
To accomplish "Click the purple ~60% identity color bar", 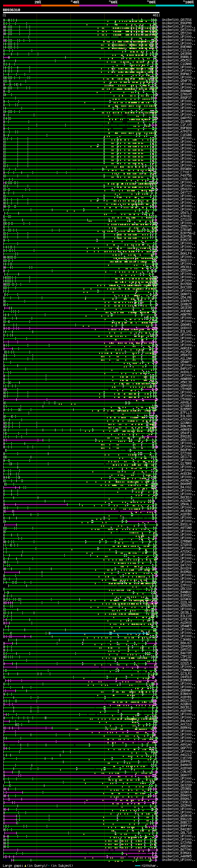I will (99, 6).
